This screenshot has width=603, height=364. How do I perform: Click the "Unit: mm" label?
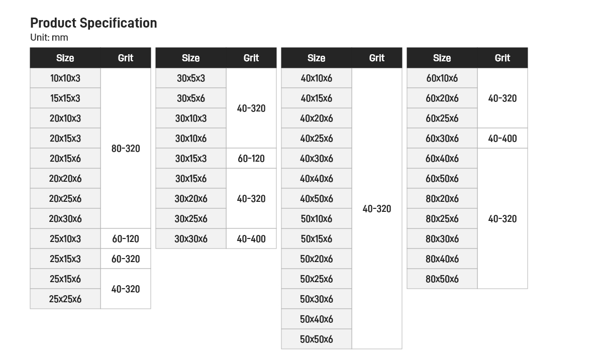[49, 38]
